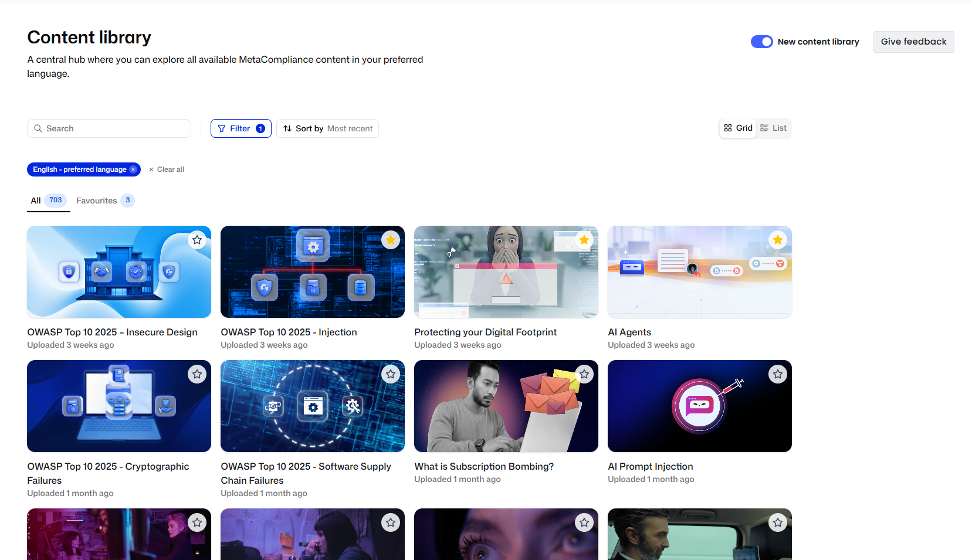Open OWASP Top 10 2025 – Insecure Design title
This screenshot has width=972, height=560.
pyautogui.click(x=113, y=332)
